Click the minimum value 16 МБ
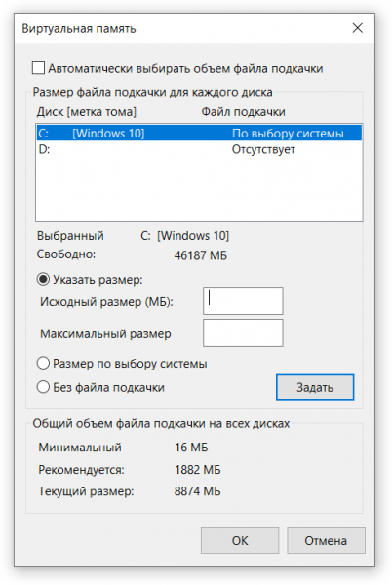The image size is (392, 585). point(191,447)
